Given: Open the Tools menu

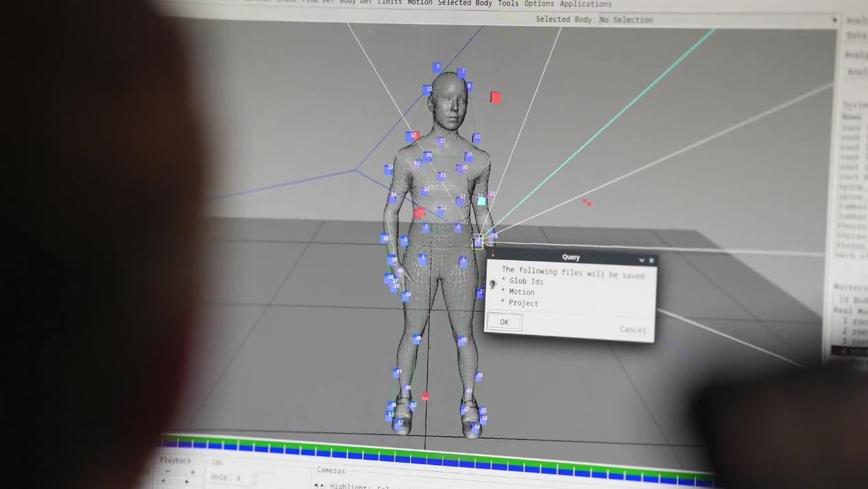Looking at the screenshot, I should tap(508, 3).
